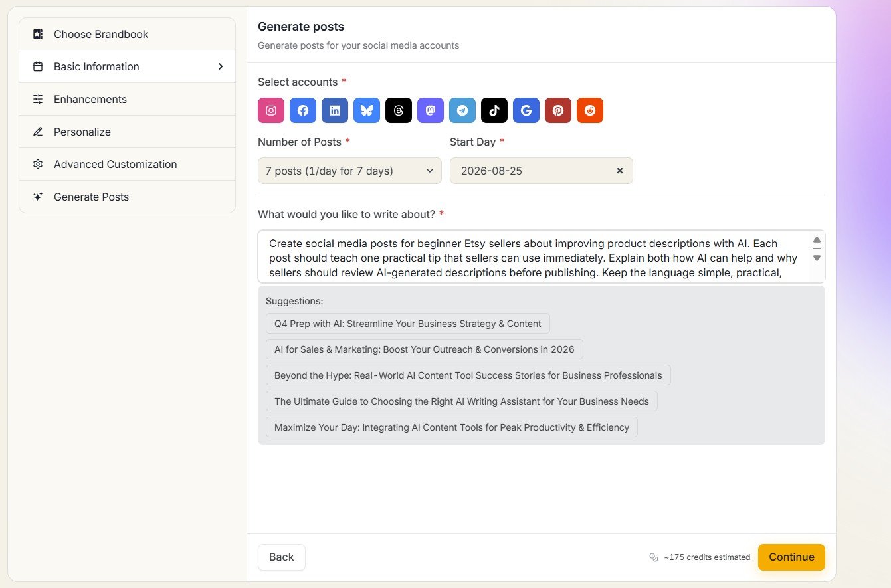The height and width of the screenshot is (588, 891).
Task: Click the ~175 credits estimated text
Action: coord(707,557)
